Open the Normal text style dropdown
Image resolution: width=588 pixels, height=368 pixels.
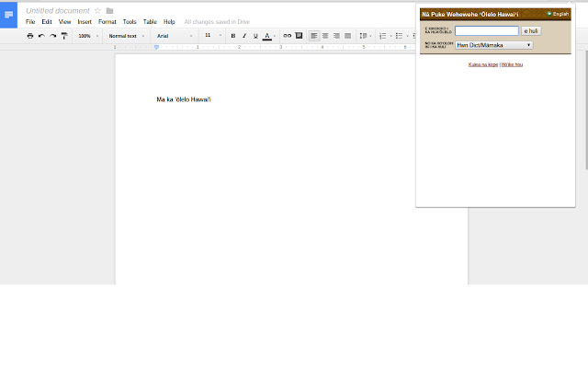pos(127,36)
